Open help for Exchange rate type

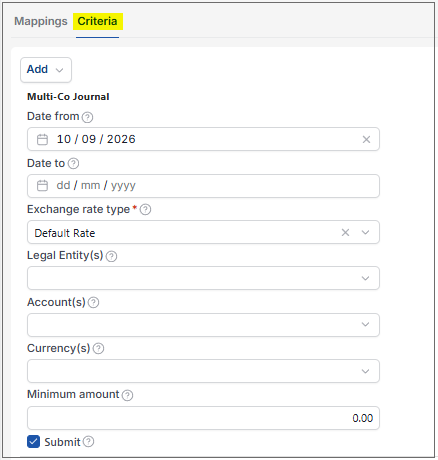(145, 210)
